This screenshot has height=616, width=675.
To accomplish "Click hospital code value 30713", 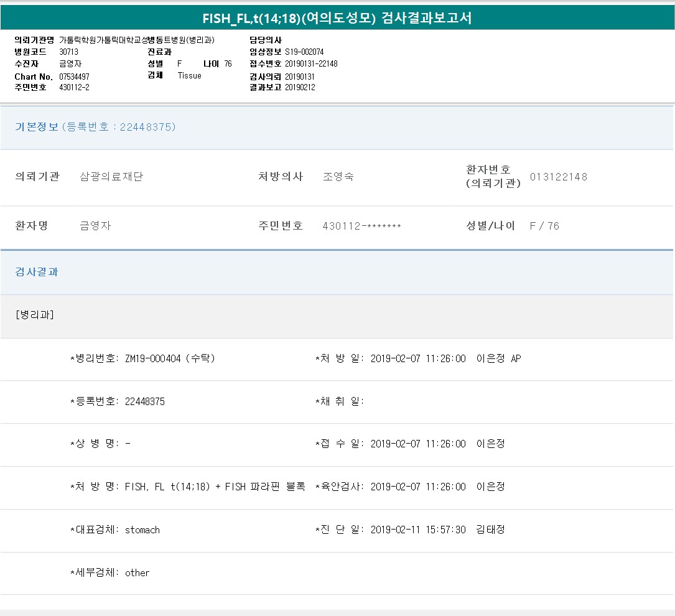I will [68, 52].
